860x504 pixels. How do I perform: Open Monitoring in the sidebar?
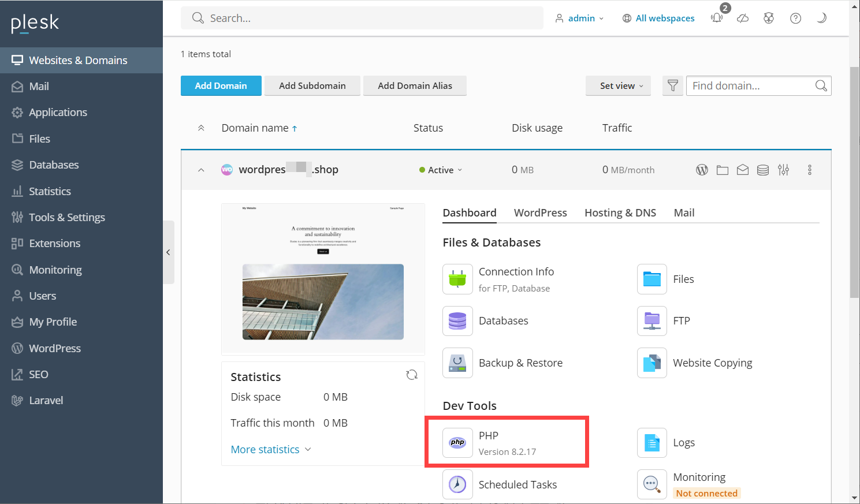pyautogui.click(x=81, y=270)
